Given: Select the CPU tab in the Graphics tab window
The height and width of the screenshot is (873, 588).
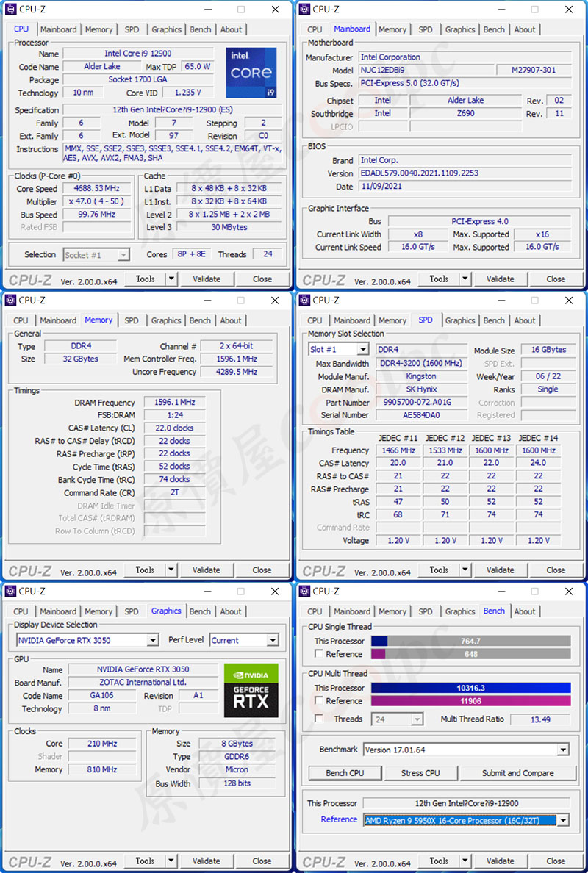Looking at the screenshot, I should 21,611.
